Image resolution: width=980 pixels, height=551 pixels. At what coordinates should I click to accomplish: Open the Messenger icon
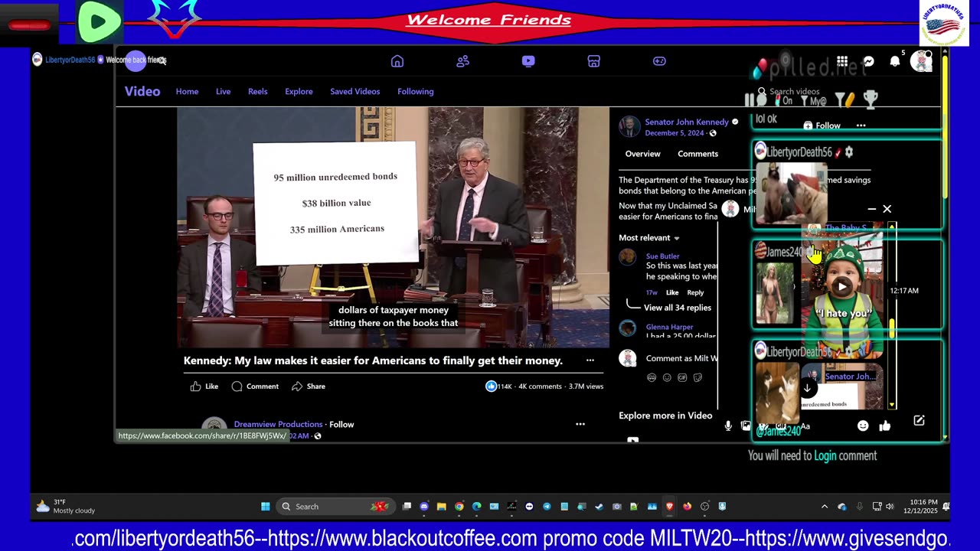(x=869, y=61)
